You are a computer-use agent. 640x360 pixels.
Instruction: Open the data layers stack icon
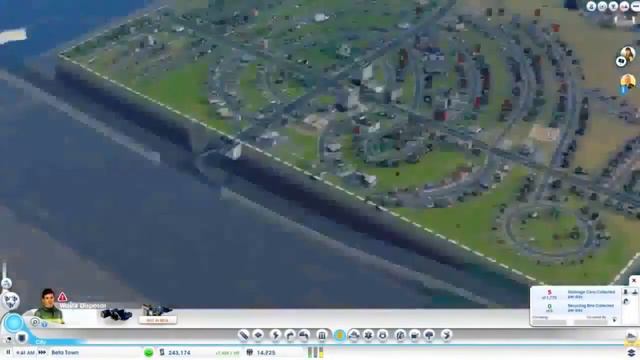(x=631, y=352)
